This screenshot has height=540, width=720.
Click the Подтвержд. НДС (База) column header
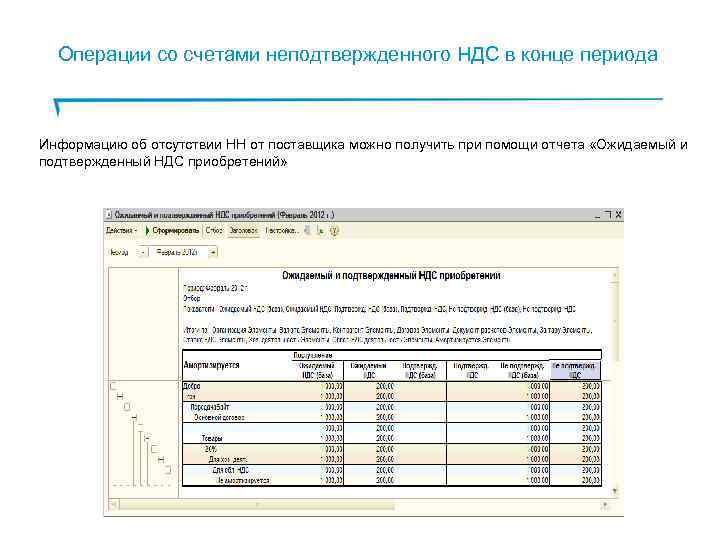tap(420, 370)
